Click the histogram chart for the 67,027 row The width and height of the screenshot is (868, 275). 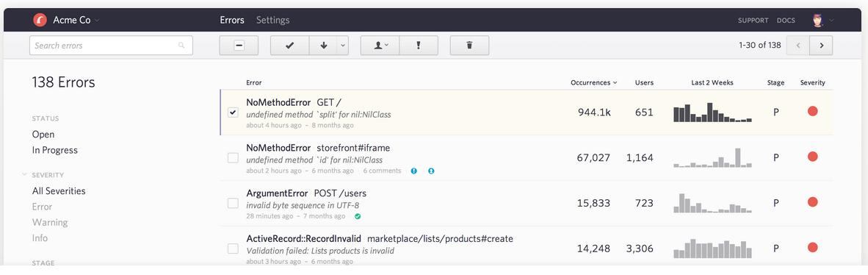click(712, 157)
